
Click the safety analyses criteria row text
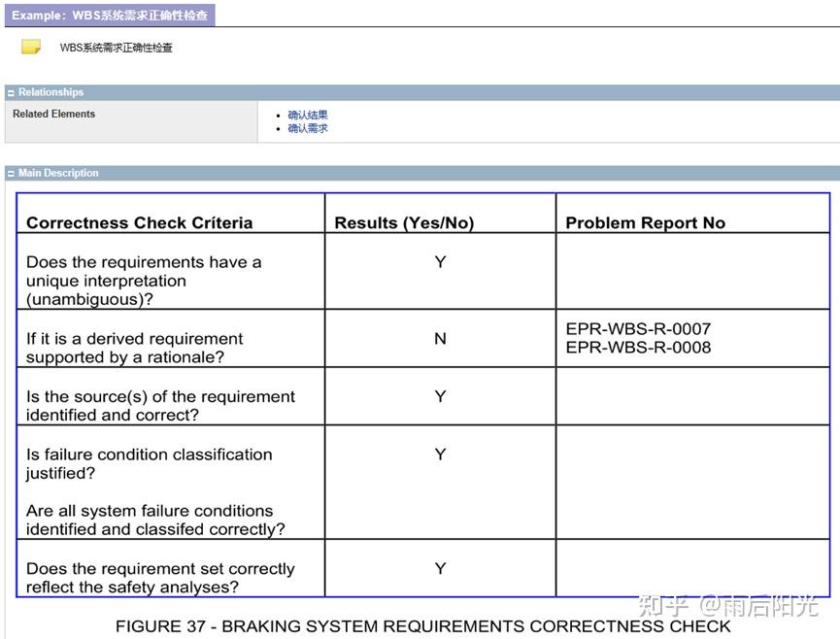pyautogui.click(x=160, y=578)
